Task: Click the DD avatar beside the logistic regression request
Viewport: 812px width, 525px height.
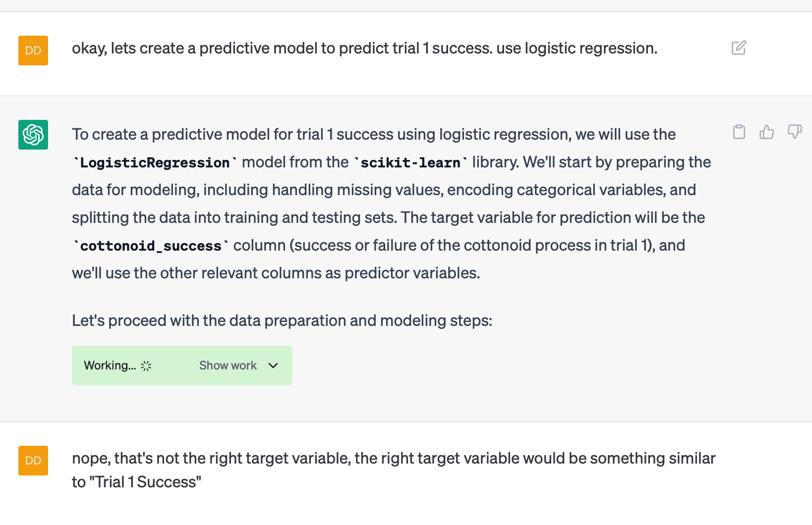Action: [33, 51]
